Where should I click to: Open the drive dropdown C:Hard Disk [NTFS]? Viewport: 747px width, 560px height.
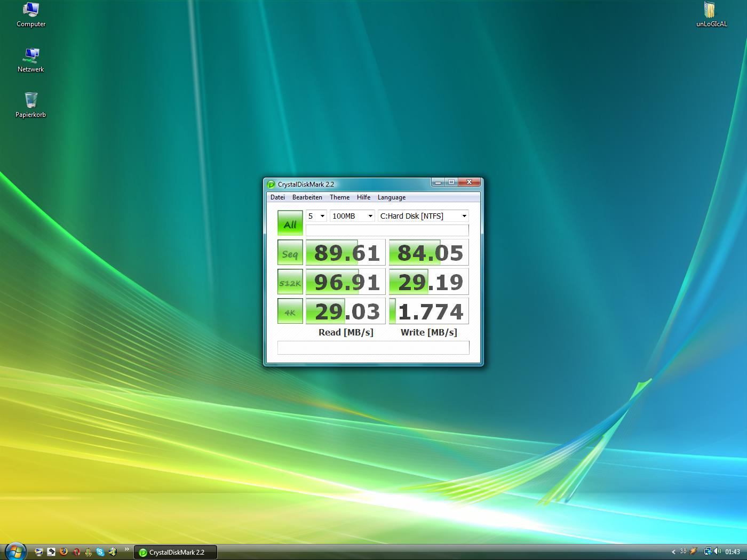[423, 216]
